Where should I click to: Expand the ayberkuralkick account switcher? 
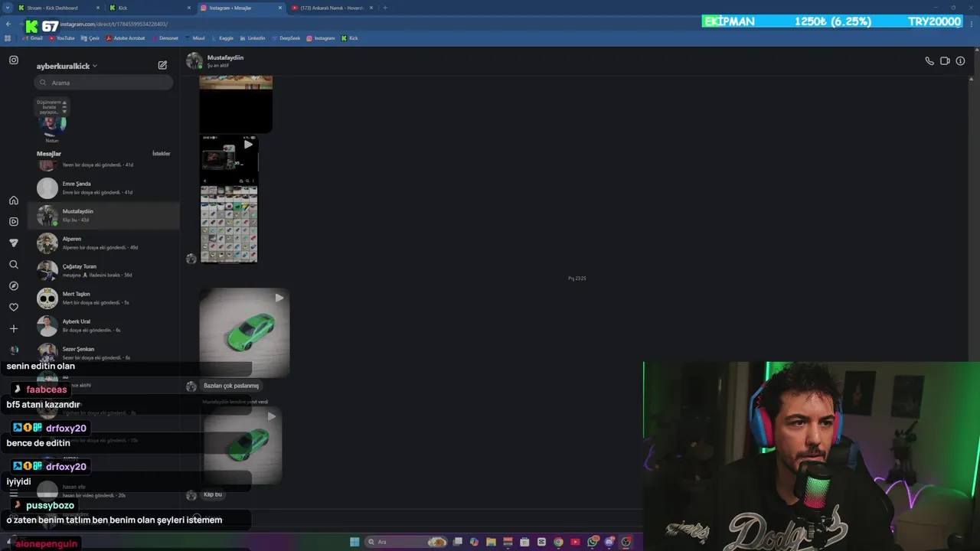(67, 66)
